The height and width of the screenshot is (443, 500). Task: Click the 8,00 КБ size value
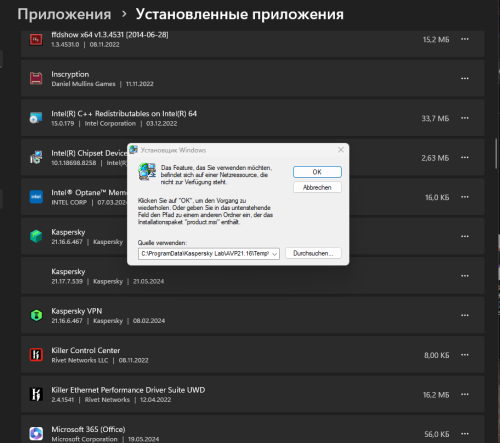[437, 355]
